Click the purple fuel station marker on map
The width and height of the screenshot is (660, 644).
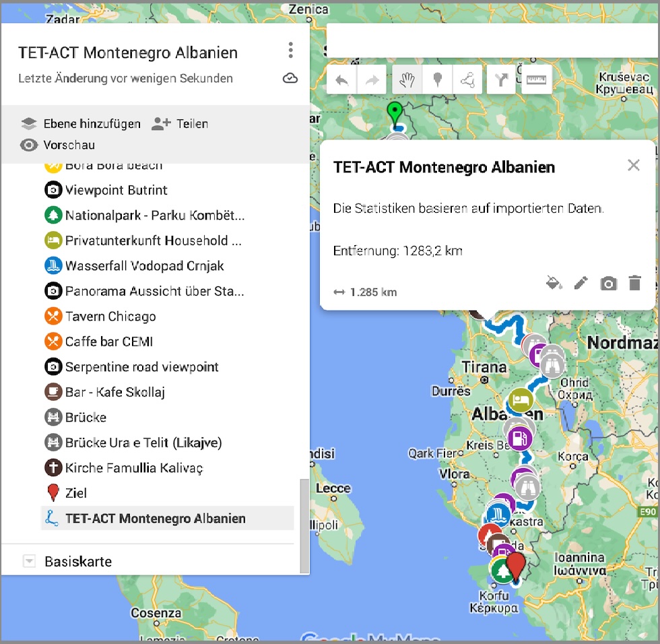point(520,439)
